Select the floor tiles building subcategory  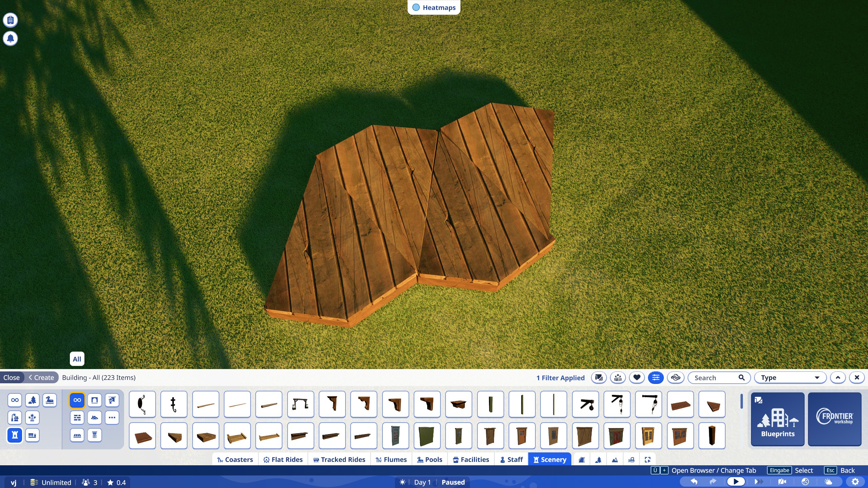pos(77,435)
